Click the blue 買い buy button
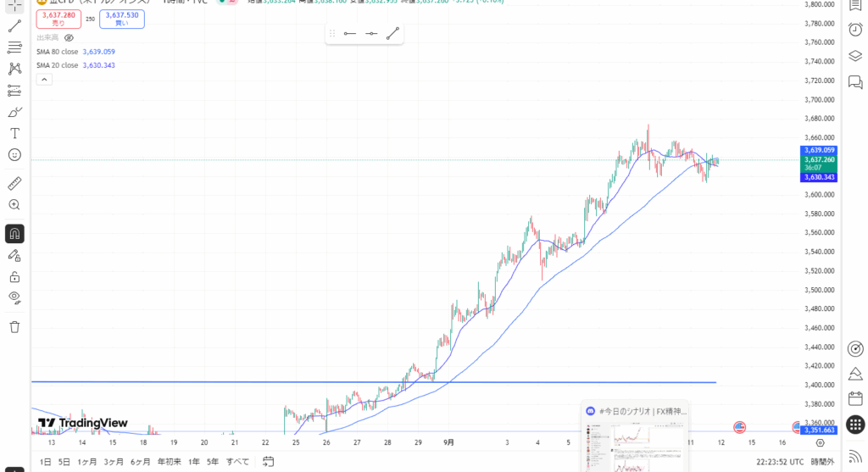This screenshot has height=472, width=868. (x=122, y=19)
